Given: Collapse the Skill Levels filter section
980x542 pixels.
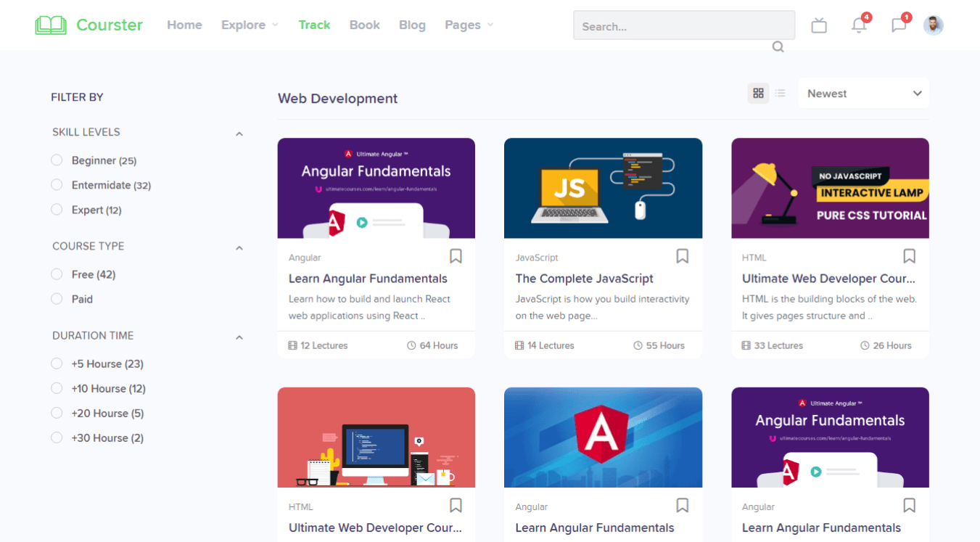Looking at the screenshot, I should pyautogui.click(x=239, y=134).
